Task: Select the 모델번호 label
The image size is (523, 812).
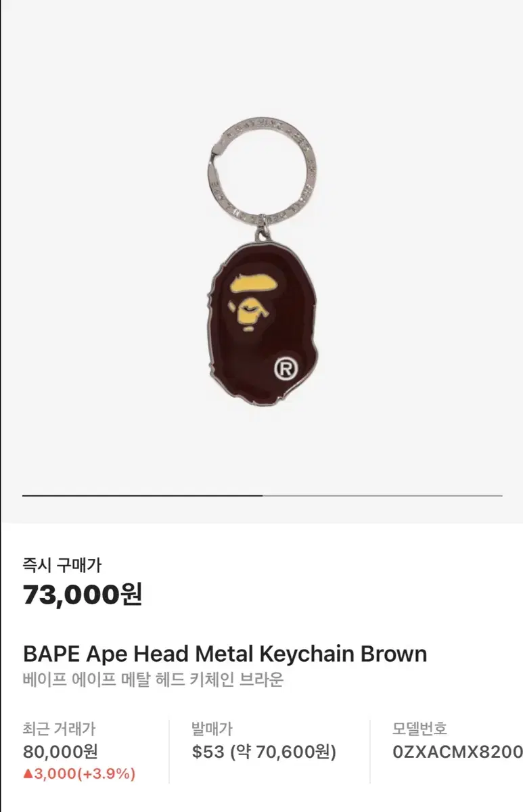Action: point(419,729)
